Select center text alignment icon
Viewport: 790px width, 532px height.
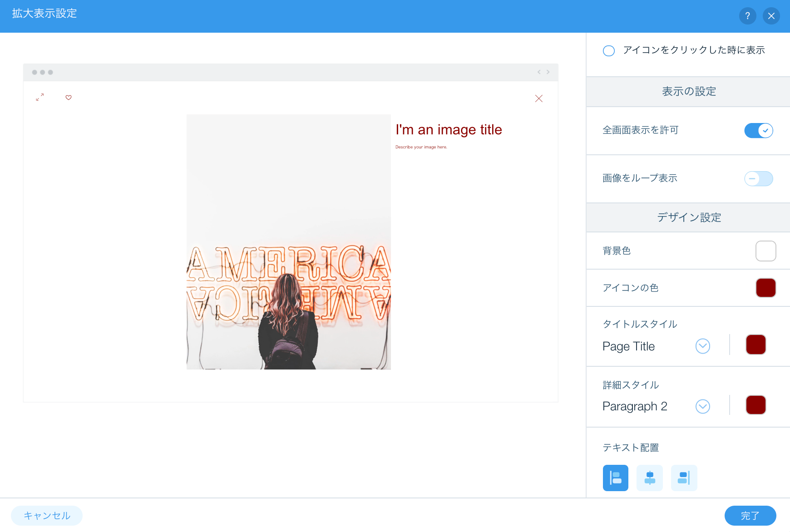(x=650, y=478)
